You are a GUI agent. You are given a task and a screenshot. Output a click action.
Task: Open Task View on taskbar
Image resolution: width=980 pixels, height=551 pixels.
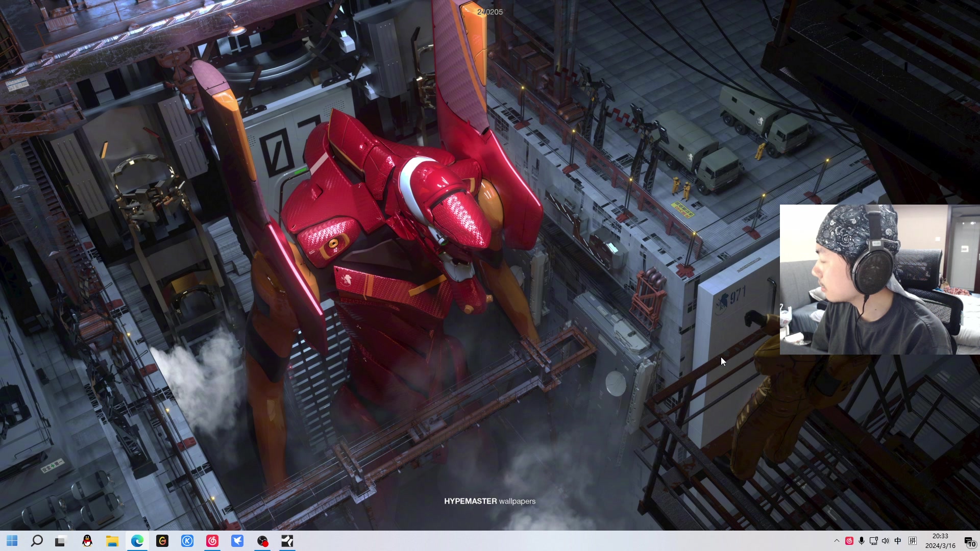61,541
